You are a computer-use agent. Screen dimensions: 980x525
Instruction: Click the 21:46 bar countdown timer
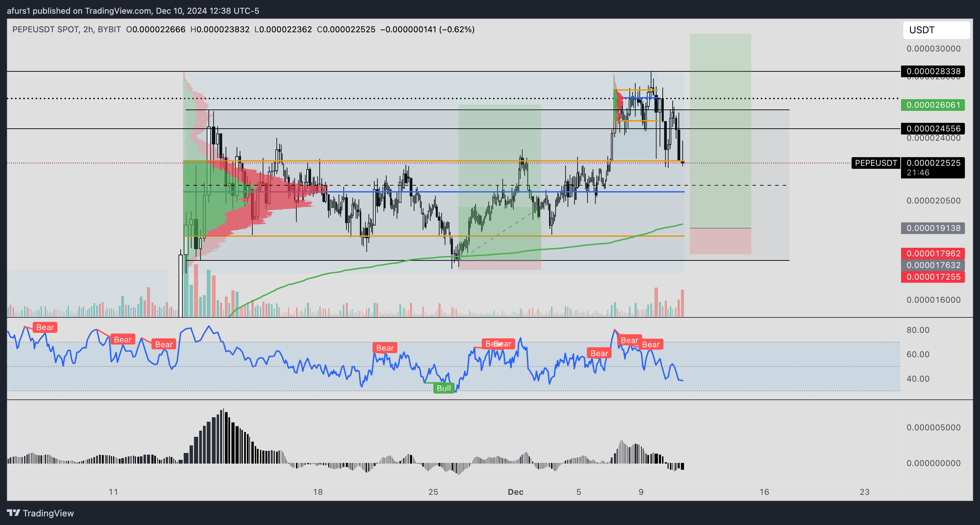(918, 173)
